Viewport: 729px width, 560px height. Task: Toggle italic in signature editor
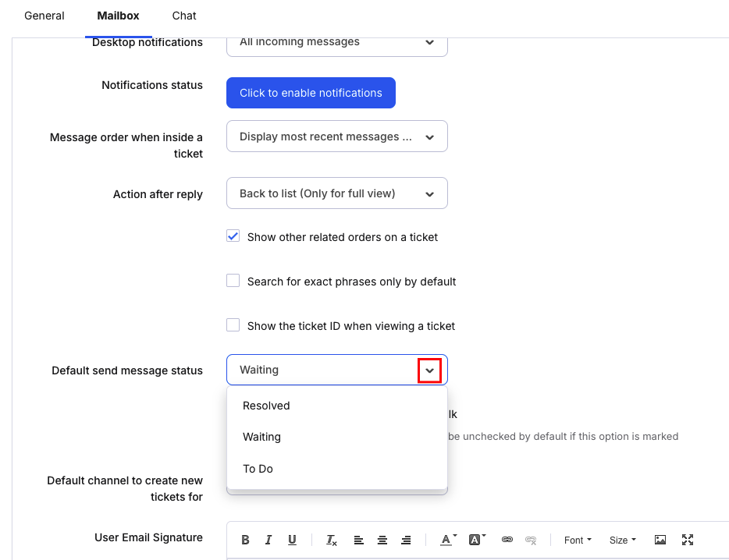(268, 540)
